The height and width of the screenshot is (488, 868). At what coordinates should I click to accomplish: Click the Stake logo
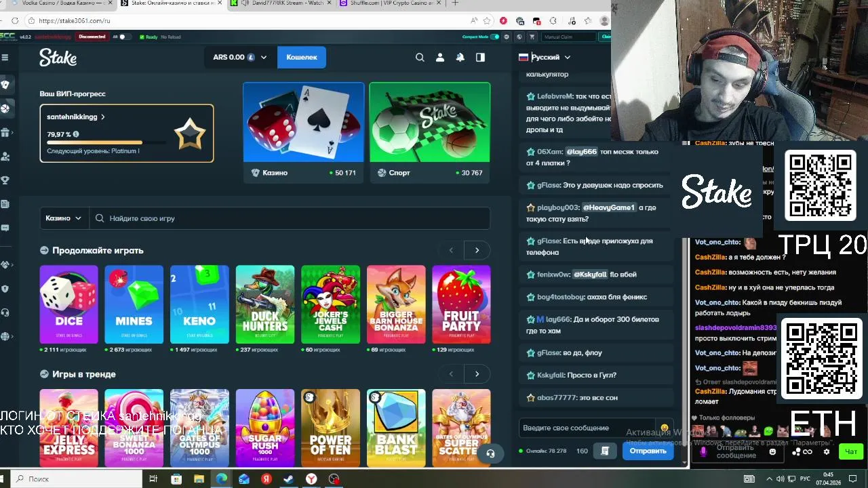[x=58, y=58]
